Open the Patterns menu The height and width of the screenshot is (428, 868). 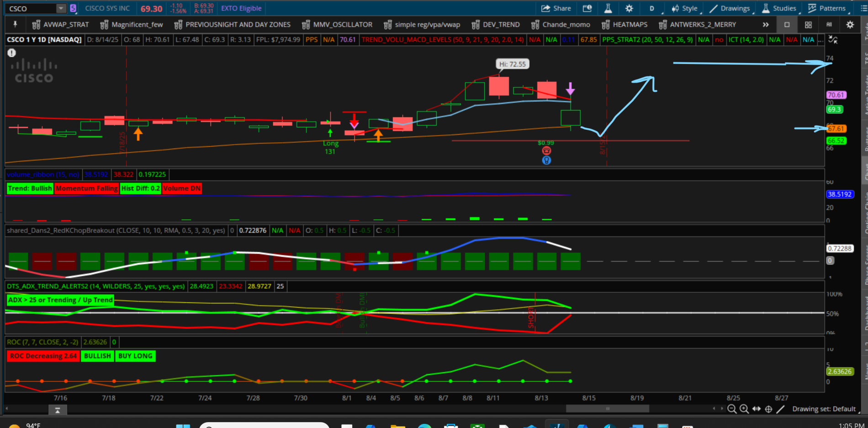[827, 8]
